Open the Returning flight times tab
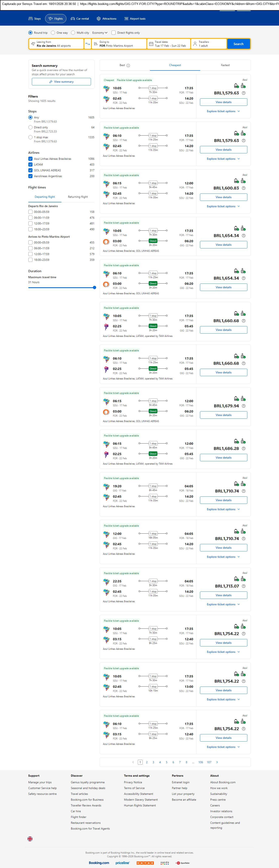This screenshot has height=868, width=279. (78, 197)
